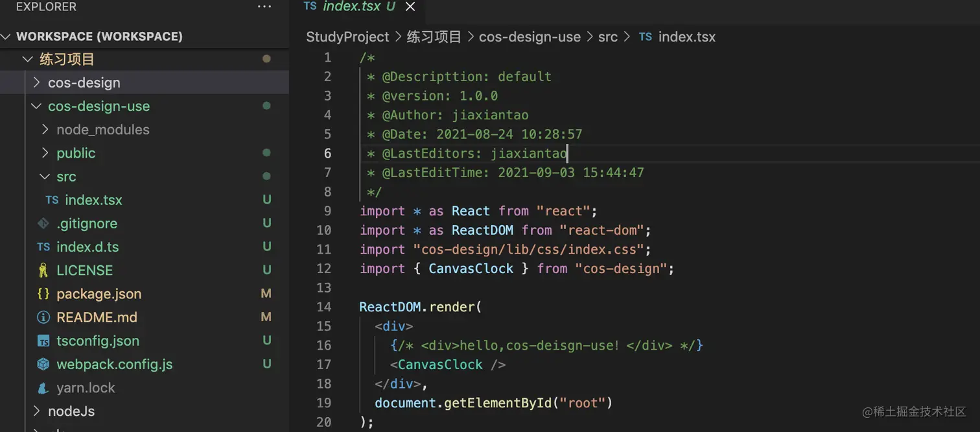Click TS icon in the editor tab
Image resolution: width=980 pixels, height=432 pixels.
coord(310,6)
